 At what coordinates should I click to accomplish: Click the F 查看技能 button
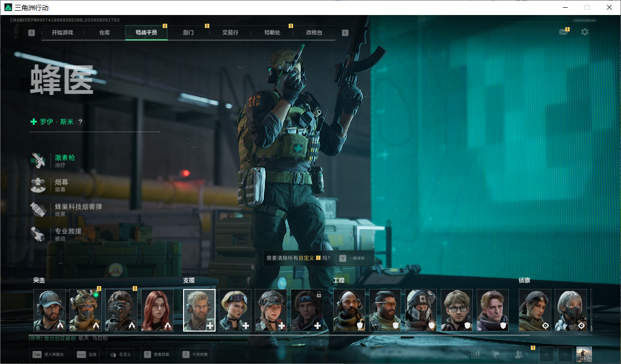click(156, 354)
